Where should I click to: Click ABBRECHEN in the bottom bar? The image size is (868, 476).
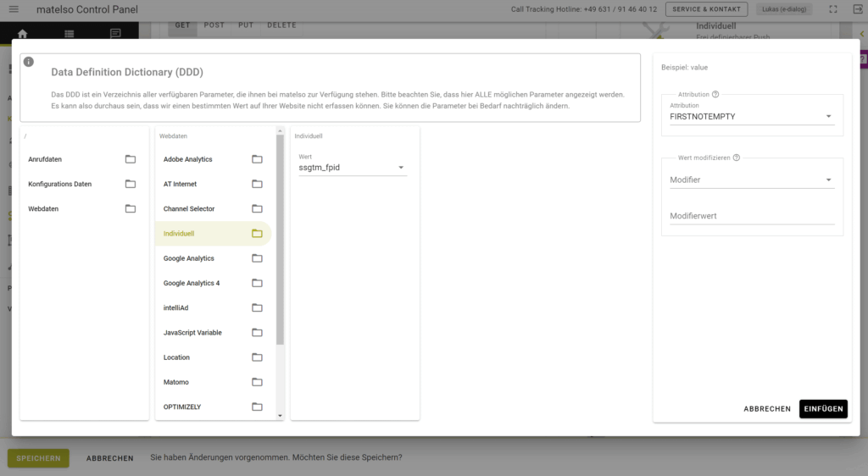point(109,458)
